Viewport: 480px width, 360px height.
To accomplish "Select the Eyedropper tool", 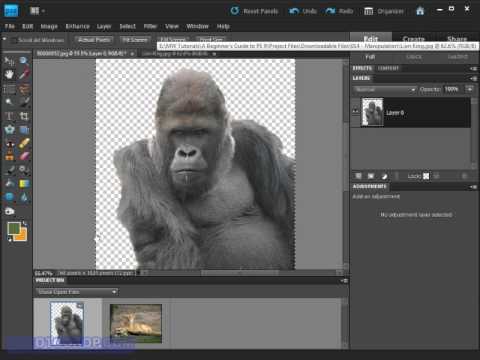I will pyautogui.click(x=24, y=74).
